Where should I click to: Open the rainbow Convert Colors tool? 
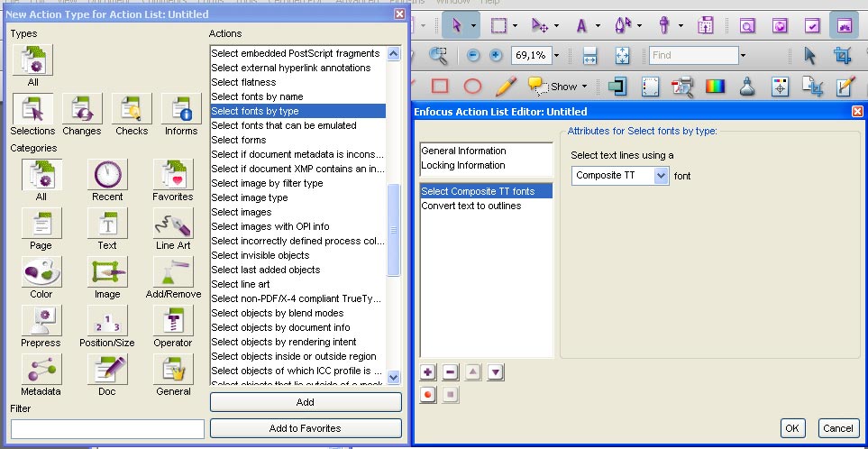[715, 87]
